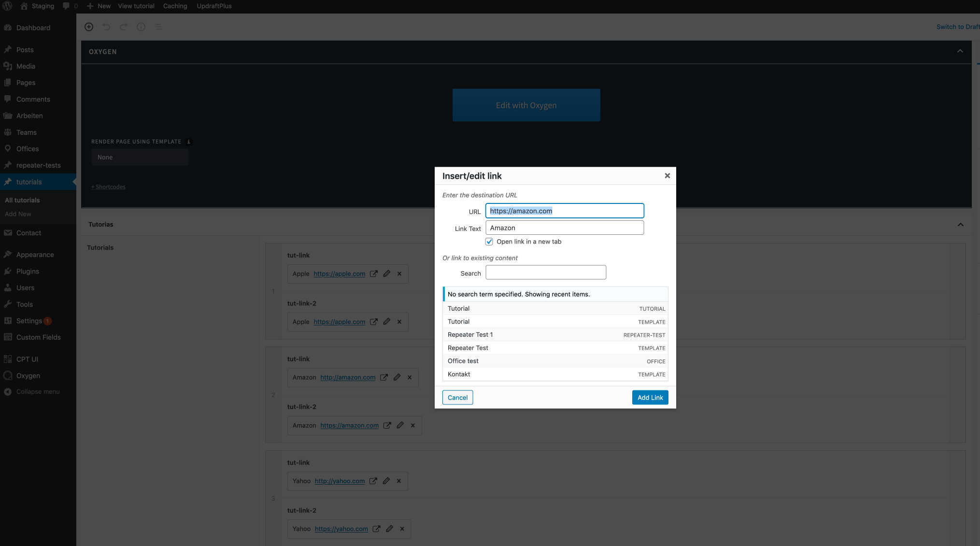
Task: Select Repeater Test 1 from recent items
Action: pos(555,335)
